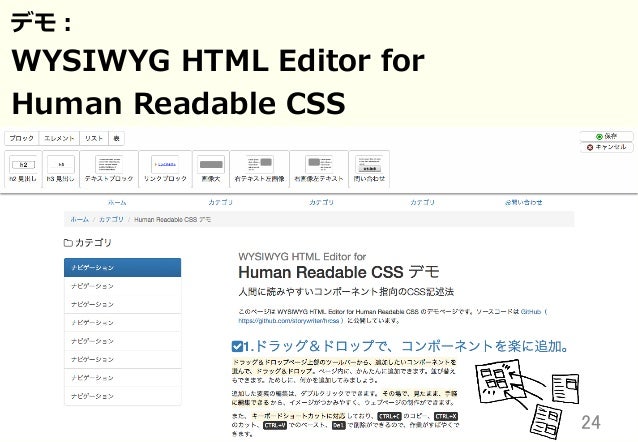Click the CTRL+V key label
The image size is (638, 442).
pos(275,425)
